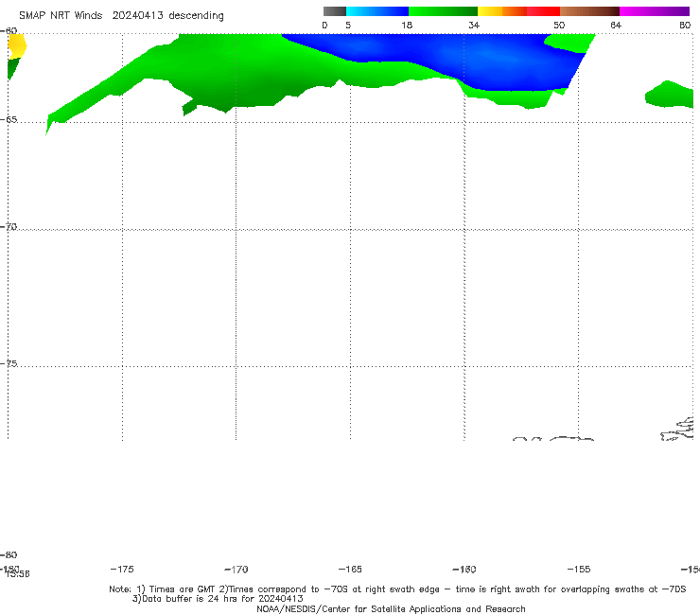700x615 pixels.
Task: Click colorbar label 34
Action: click(474, 25)
